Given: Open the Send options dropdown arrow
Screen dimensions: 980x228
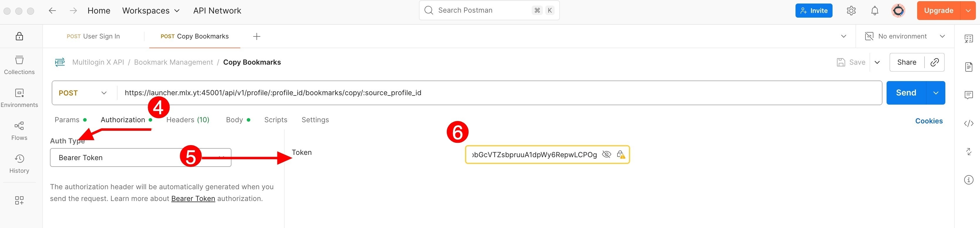Looking at the screenshot, I should tap(935, 93).
